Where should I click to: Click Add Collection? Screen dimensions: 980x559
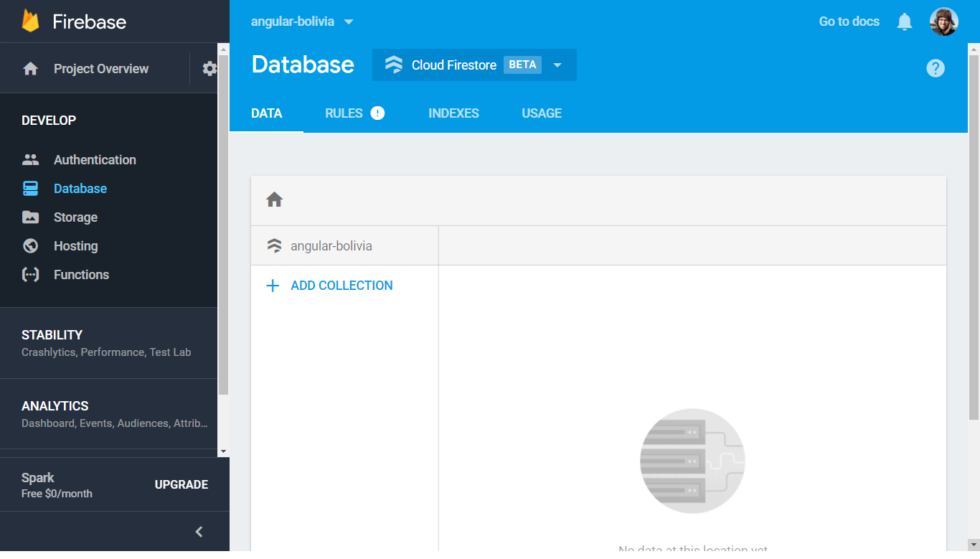click(341, 286)
